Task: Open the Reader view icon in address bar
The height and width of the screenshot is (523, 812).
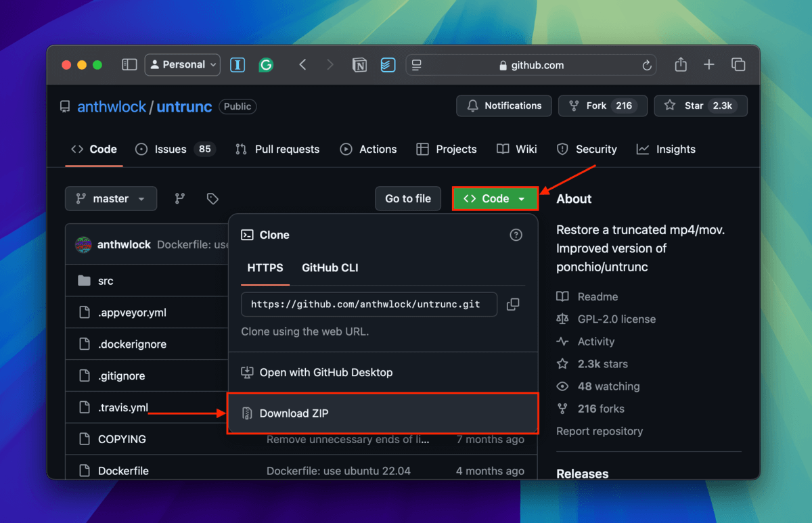Action: (x=417, y=65)
